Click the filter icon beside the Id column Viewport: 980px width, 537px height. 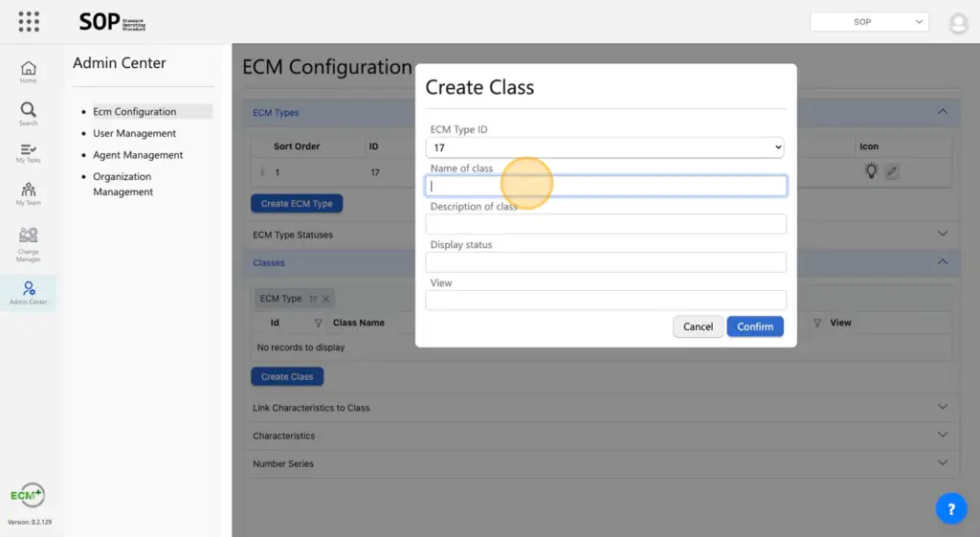point(319,324)
